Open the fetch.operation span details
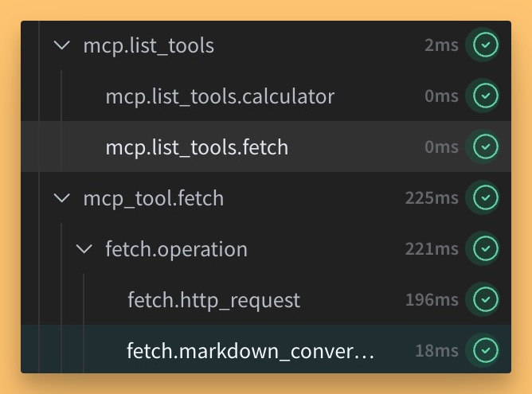 point(177,249)
